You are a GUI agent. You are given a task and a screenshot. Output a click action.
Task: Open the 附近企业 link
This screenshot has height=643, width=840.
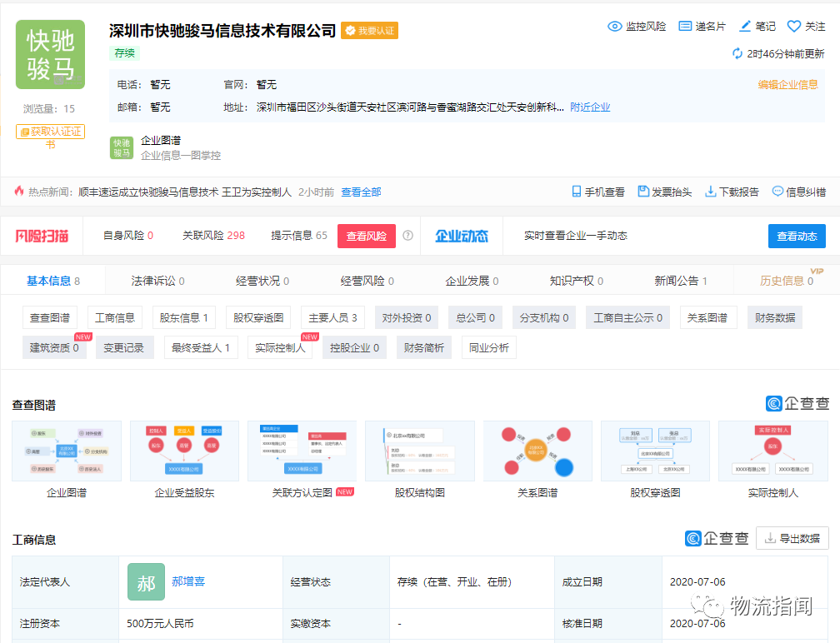[590, 107]
